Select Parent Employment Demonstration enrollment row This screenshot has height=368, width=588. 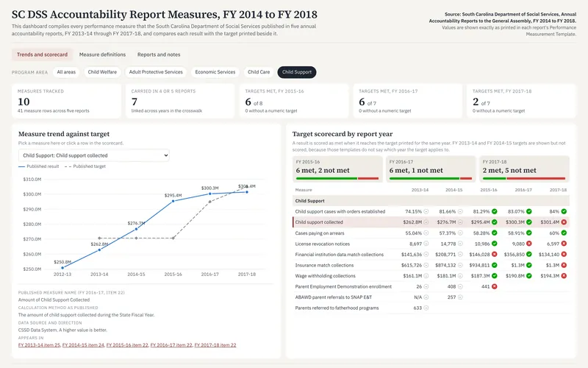[431, 286]
